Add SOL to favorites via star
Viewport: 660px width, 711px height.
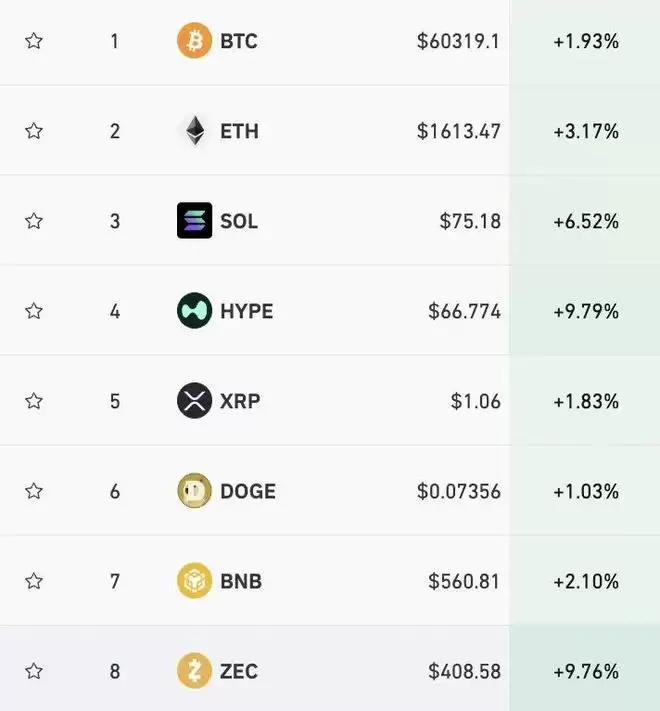pyautogui.click(x=34, y=221)
